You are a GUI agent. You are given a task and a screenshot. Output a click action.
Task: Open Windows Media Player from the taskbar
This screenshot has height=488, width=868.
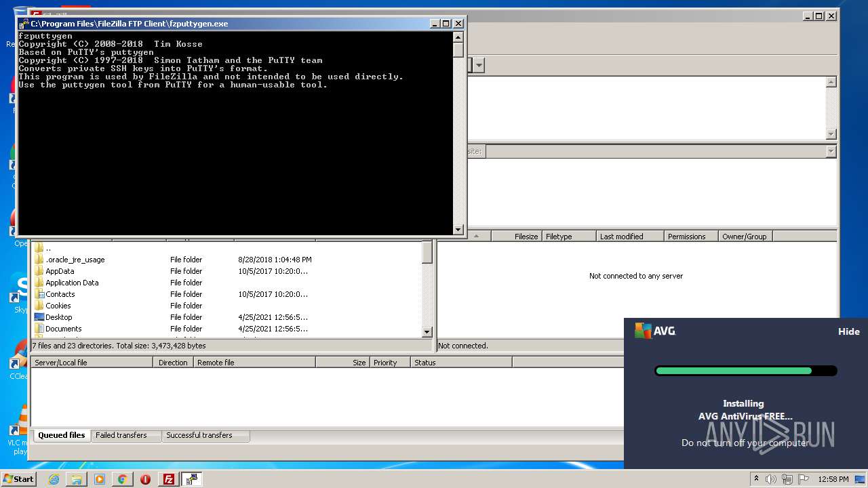point(100,479)
